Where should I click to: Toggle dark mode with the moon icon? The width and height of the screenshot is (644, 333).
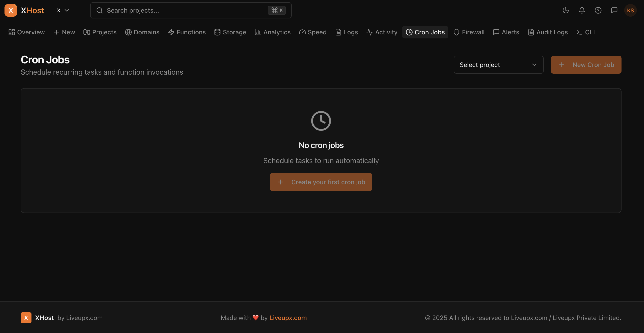tap(566, 10)
